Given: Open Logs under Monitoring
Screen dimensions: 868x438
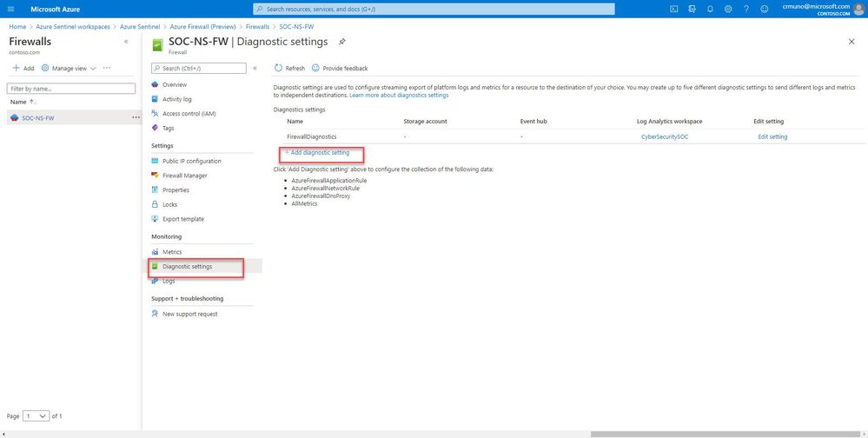Looking at the screenshot, I should pyautogui.click(x=169, y=281).
